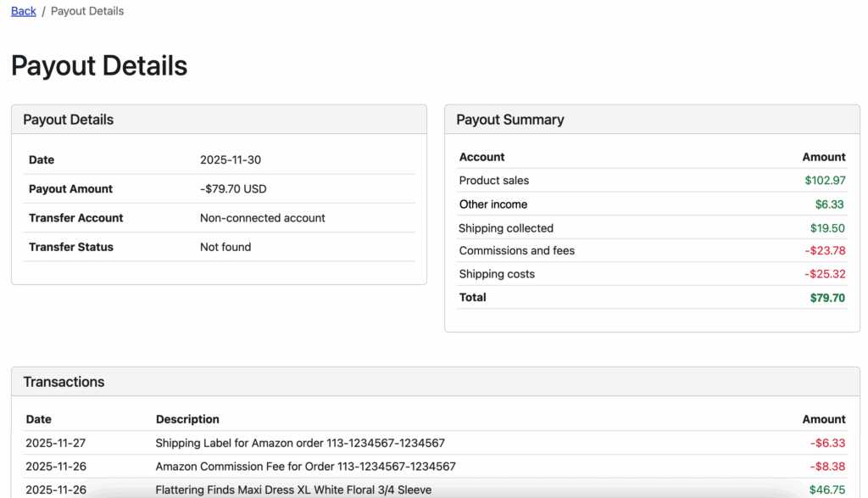The height and width of the screenshot is (498, 868).
Task: Click the Not found transfer status
Action: coord(225,247)
